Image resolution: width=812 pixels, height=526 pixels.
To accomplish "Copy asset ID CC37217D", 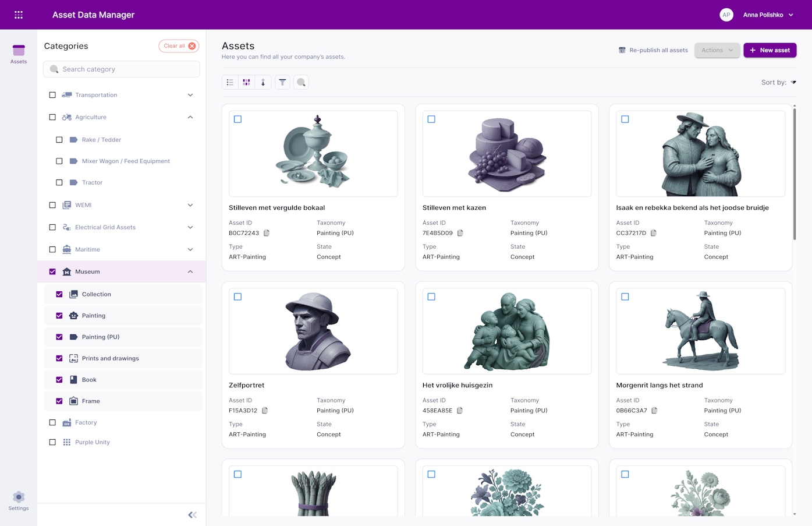I will pyautogui.click(x=654, y=233).
